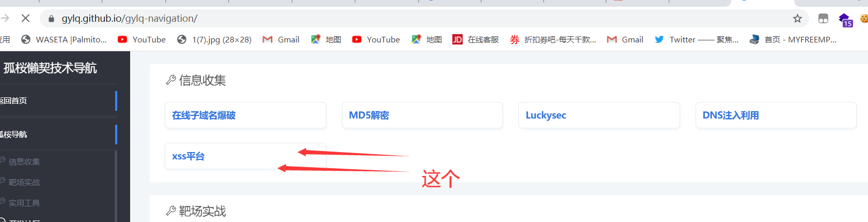This screenshot has height=222, width=868.
Task: Click the address bar URL field
Action: pos(413,19)
